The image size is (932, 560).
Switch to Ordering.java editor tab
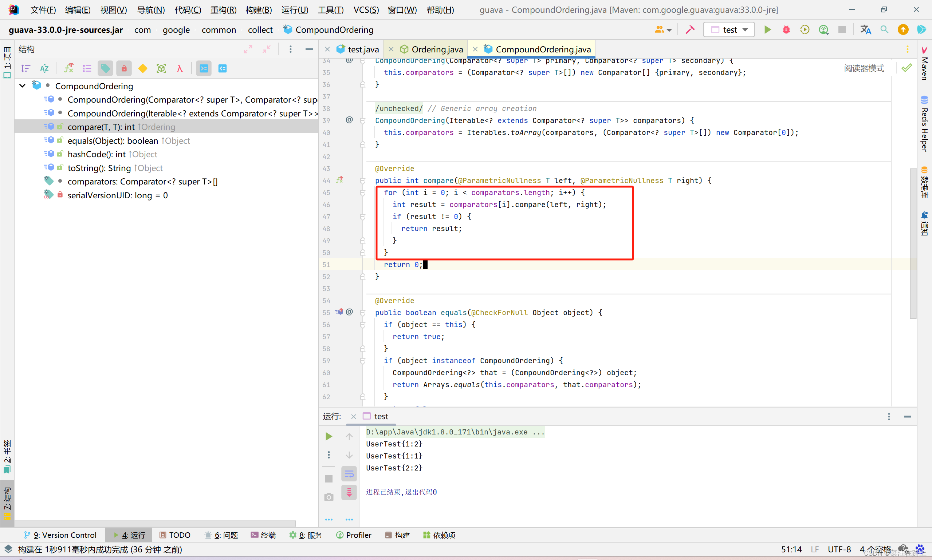[x=437, y=49]
